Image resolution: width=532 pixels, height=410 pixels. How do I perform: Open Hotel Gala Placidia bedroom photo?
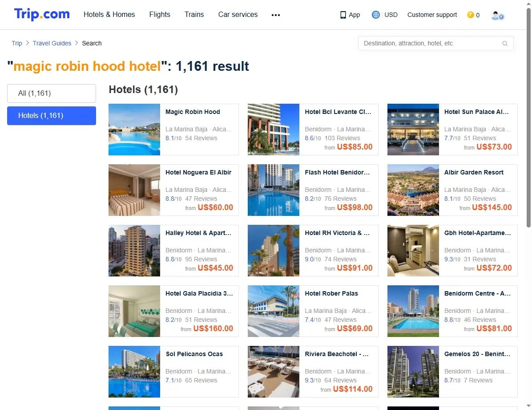click(x=134, y=311)
